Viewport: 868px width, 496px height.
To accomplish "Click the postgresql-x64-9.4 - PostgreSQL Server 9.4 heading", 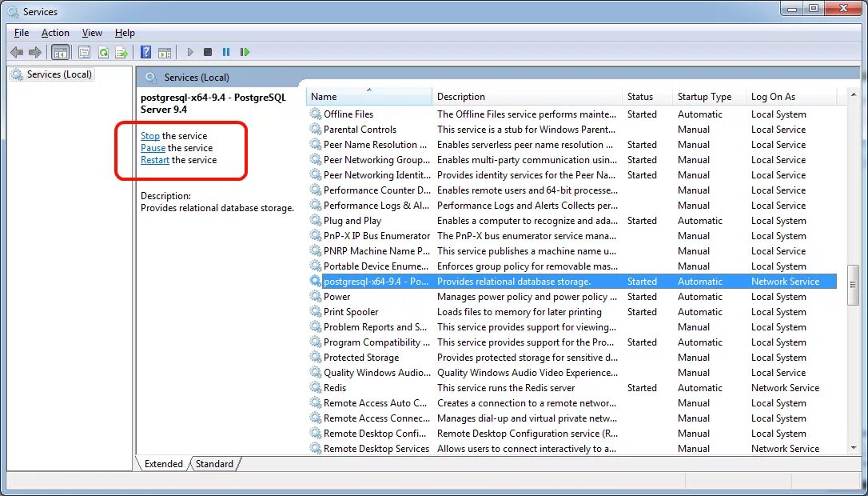I will coord(213,104).
